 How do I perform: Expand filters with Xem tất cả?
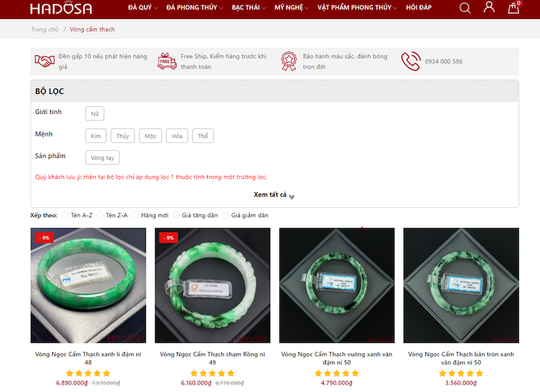coord(274,195)
